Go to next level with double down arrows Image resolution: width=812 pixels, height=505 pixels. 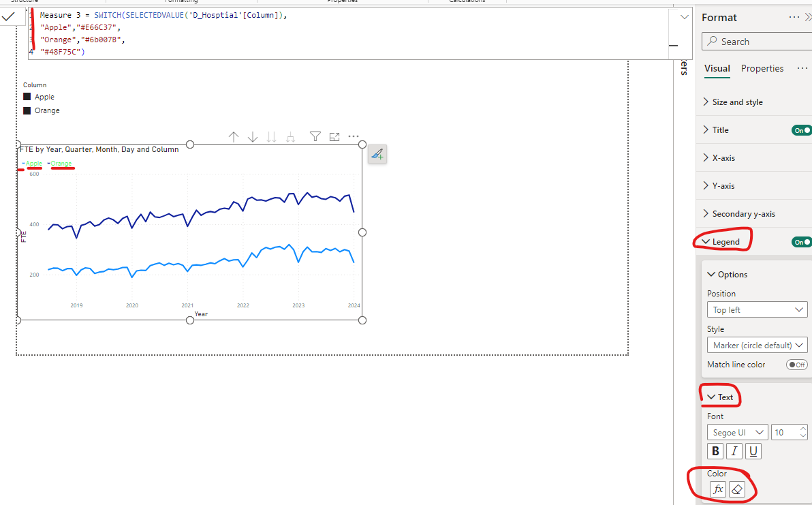tap(271, 137)
